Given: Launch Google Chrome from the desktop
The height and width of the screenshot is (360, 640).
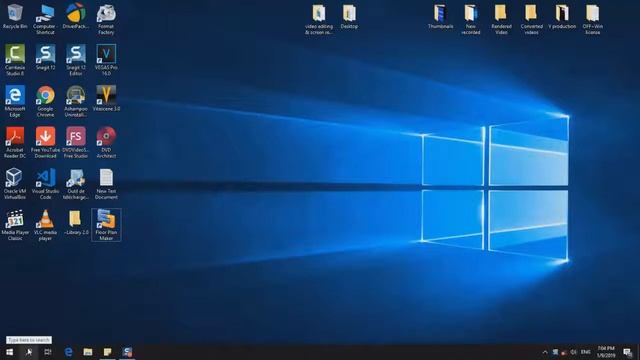Looking at the screenshot, I should (45, 101).
